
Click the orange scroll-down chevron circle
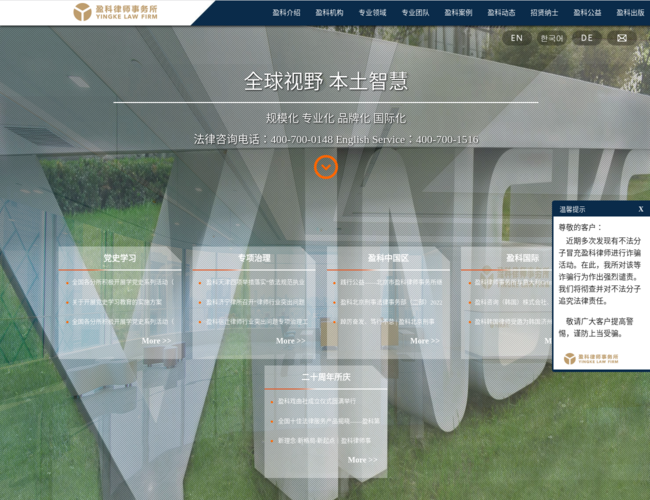(x=325, y=167)
